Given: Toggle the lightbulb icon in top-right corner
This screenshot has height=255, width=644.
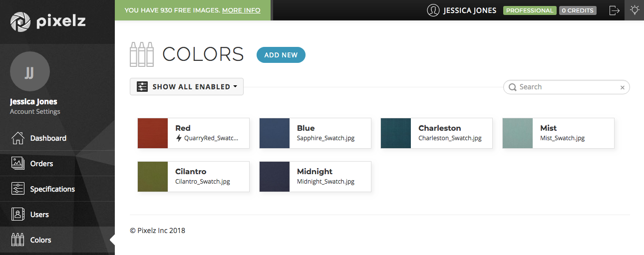Looking at the screenshot, I should tap(635, 10).
